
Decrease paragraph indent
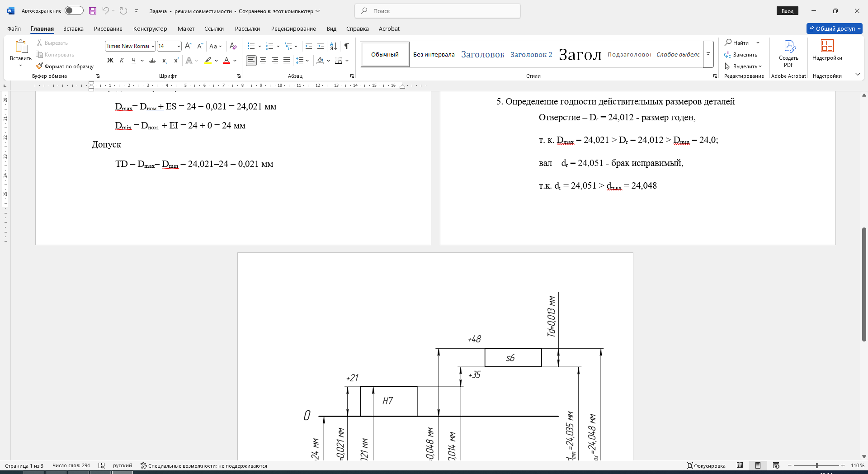tap(309, 46)
